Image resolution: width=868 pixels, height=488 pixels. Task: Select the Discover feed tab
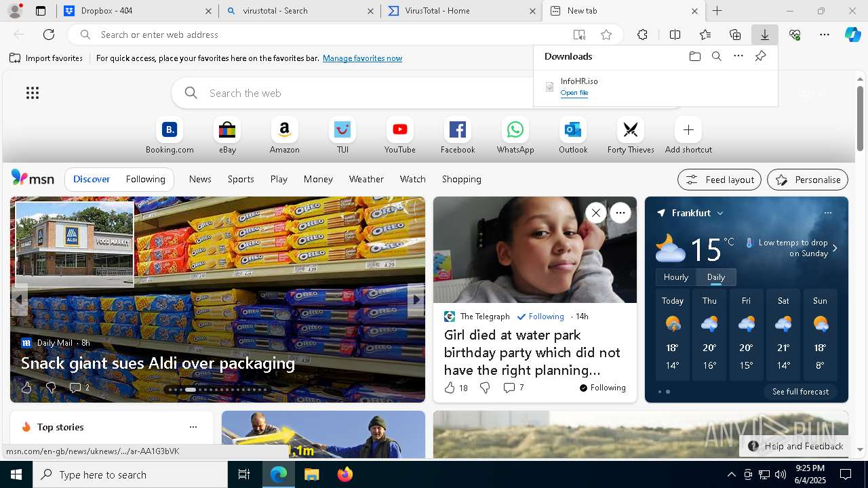tap(92, 180)
